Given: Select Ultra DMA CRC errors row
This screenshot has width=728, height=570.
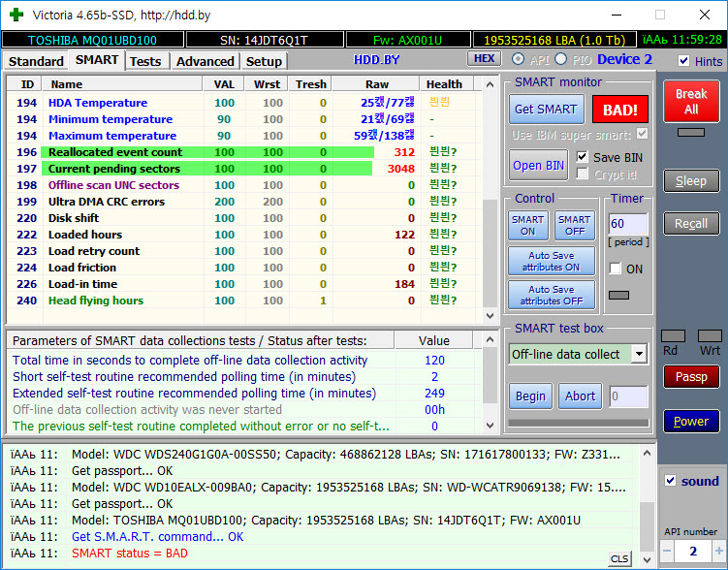Looking at the screenshot, I should click(x=243, y=202).
